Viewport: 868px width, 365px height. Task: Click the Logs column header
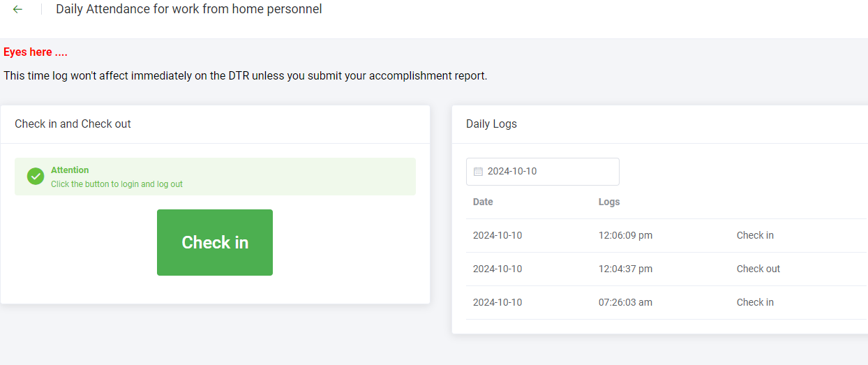click(609, 202)
